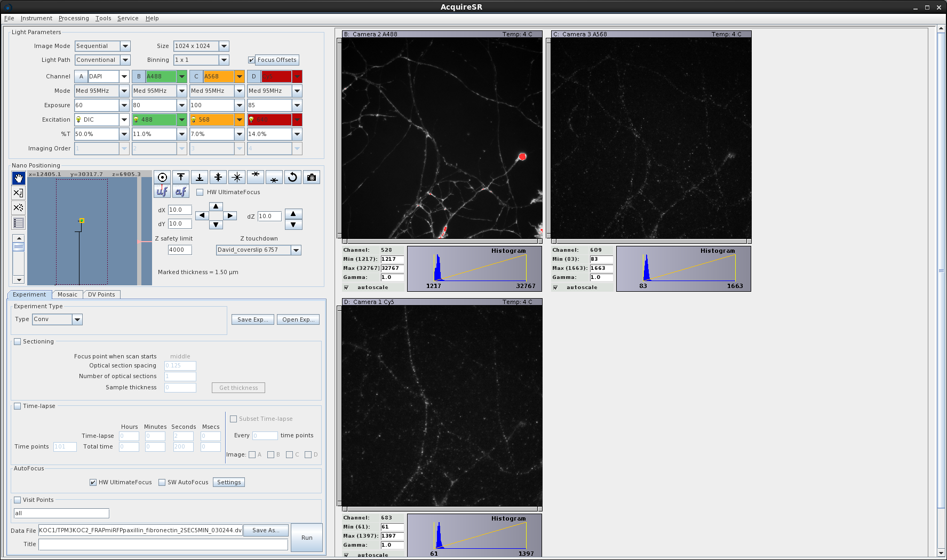Image resolution: width=947 pixels, height=560 pixels.
Task: Click the Save Exp... button
Action: click(253, 319)
